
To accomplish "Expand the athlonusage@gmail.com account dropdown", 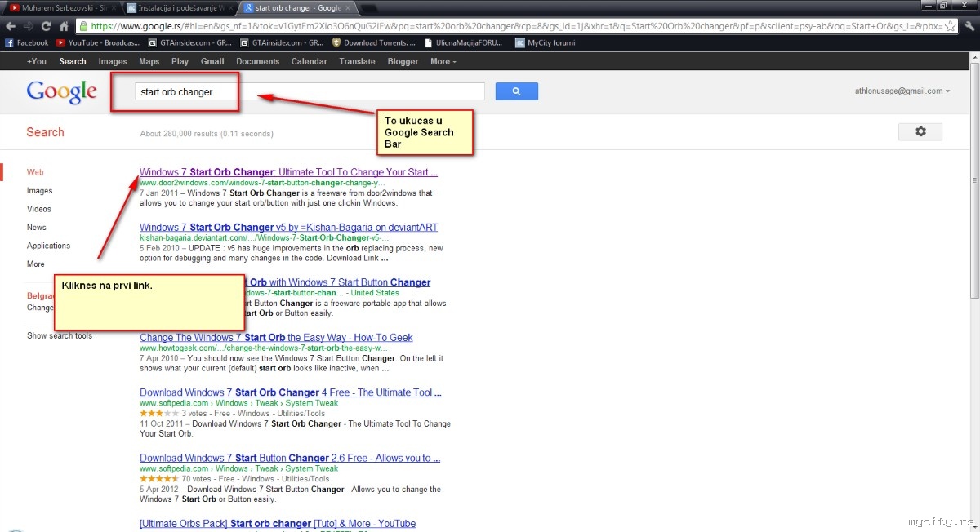I will click(x=902, y=91).
